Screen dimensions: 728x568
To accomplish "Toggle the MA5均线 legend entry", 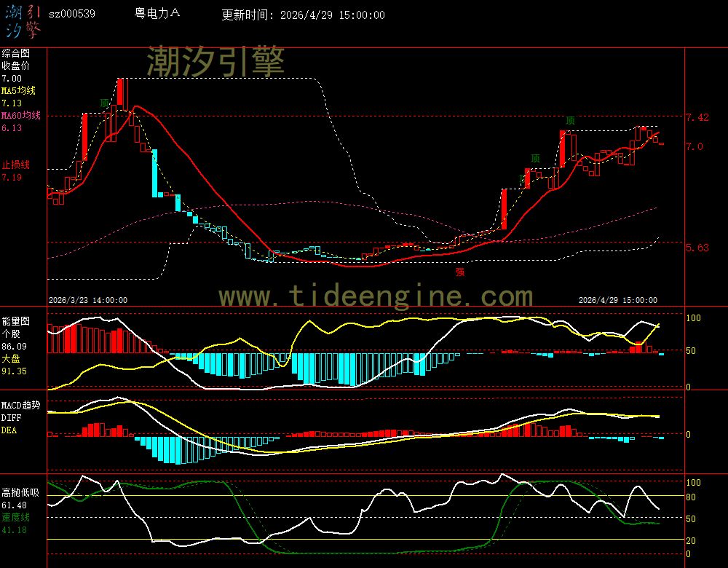I will coord(18,90).
